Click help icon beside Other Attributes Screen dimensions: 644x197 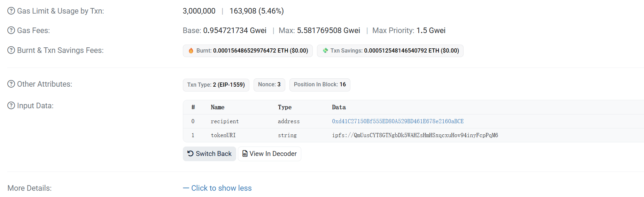(11, 84)
